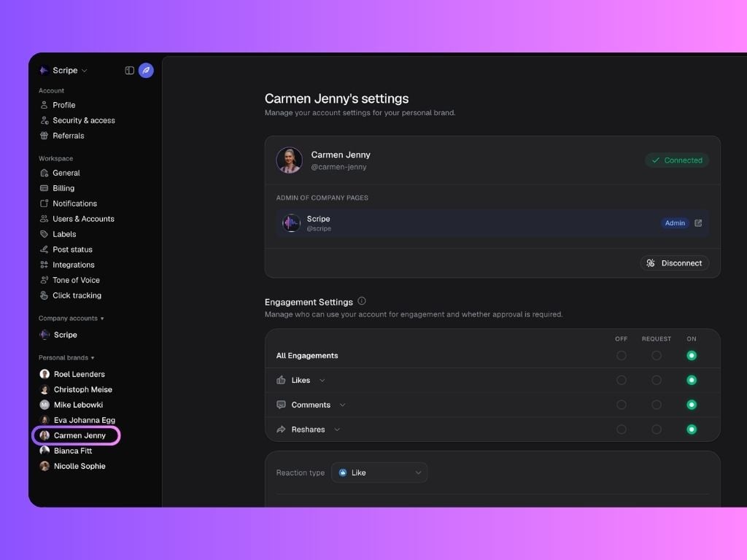
Task: Click the Scripe logo icon in sidebar header
Action: [x=44, y=71]
